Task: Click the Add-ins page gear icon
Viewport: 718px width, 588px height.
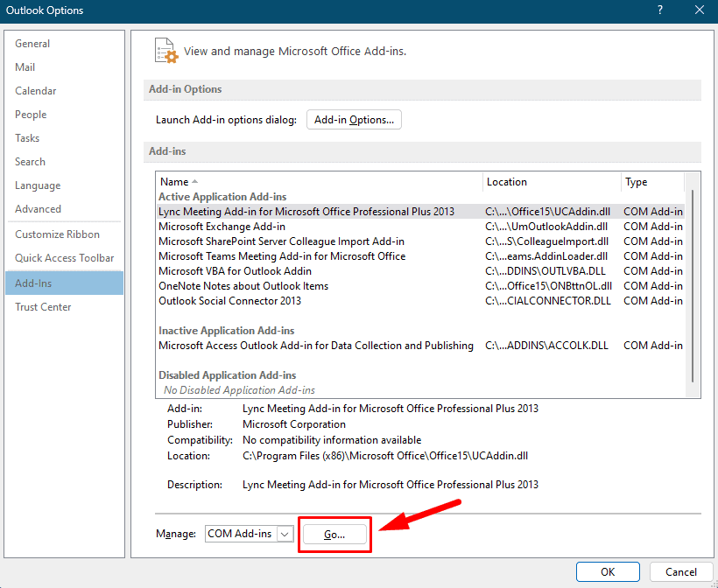Action: coord(165,51)
